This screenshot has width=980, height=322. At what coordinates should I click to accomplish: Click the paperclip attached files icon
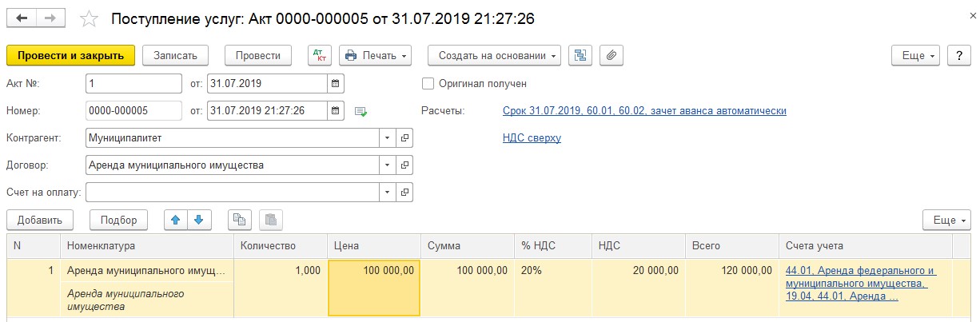[x=611, y=55]
